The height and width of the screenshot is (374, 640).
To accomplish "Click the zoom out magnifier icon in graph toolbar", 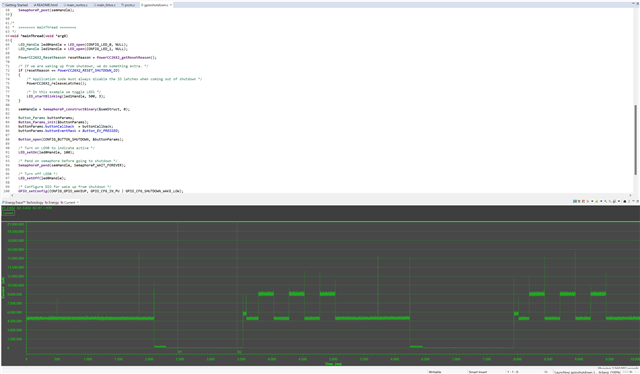I will [x=610, y=201].
